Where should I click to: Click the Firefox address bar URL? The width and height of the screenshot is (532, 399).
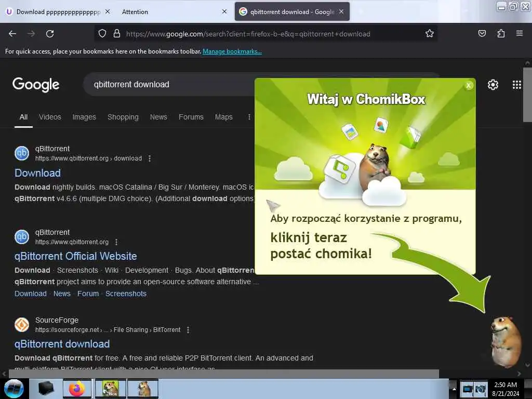248,34
